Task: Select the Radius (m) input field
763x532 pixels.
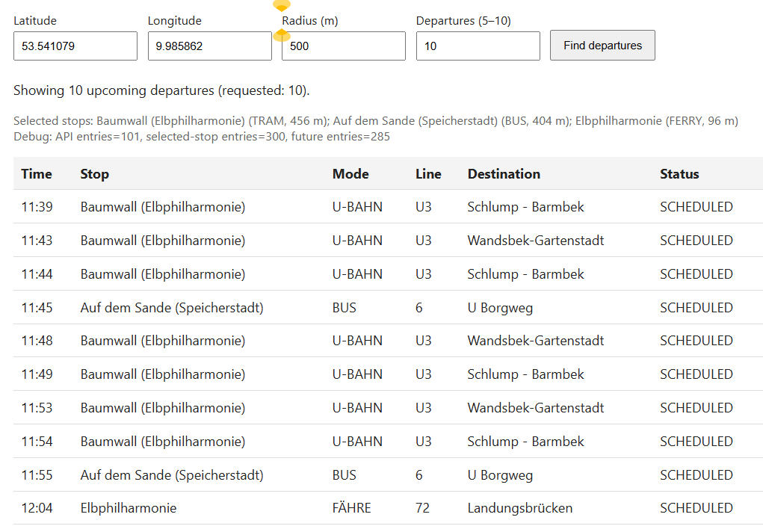Action: pos(344,46)
